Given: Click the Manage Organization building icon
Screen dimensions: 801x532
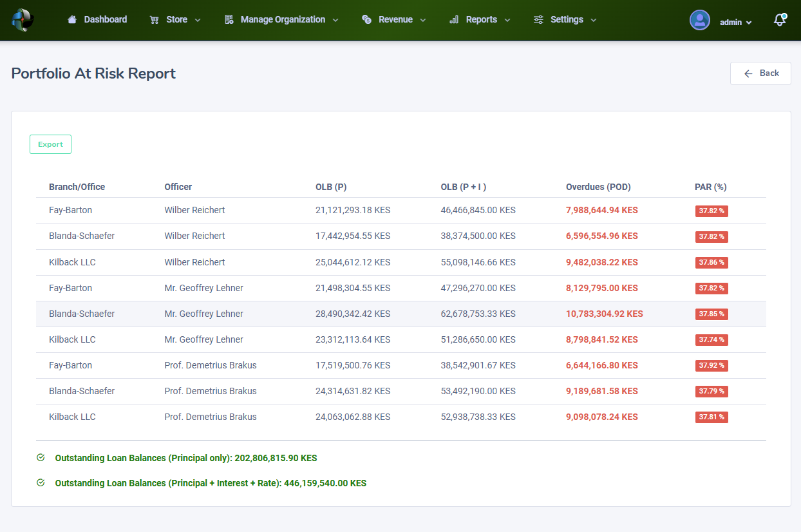Looking at the screenshot, I should pos(229,20).
